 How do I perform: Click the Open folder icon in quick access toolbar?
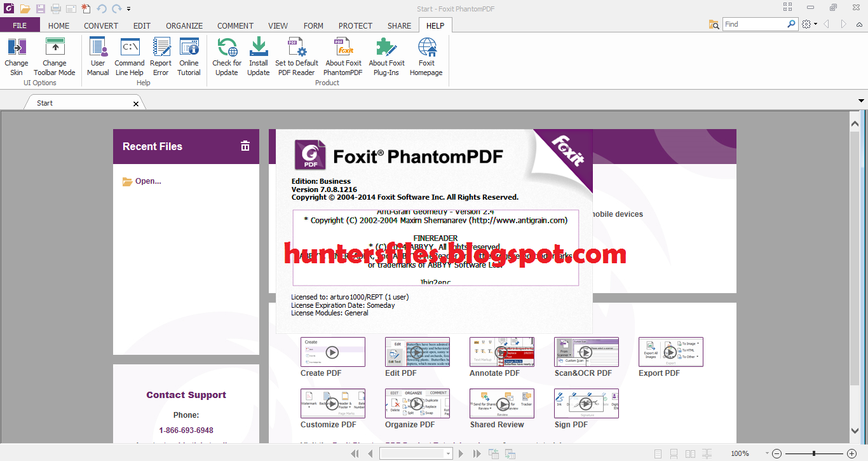[25, 9]
